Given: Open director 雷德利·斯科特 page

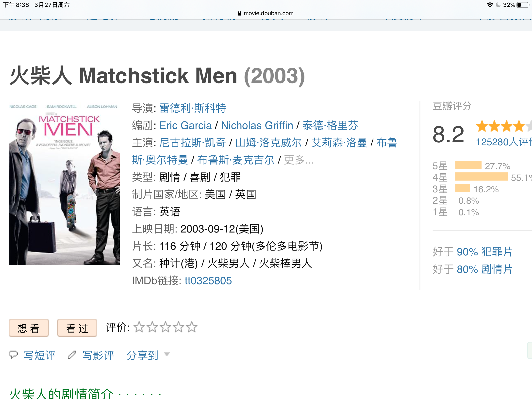Looking at the screenshot, I should (193, 108).
